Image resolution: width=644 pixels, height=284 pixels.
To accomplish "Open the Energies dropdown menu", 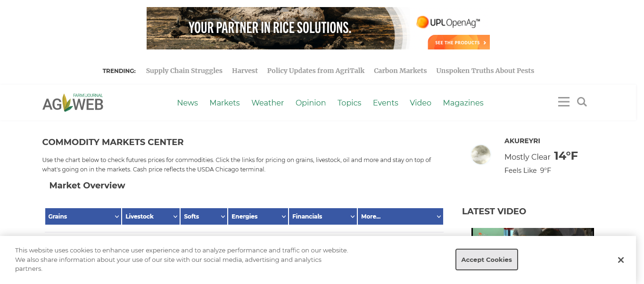I will pos(258,216).
